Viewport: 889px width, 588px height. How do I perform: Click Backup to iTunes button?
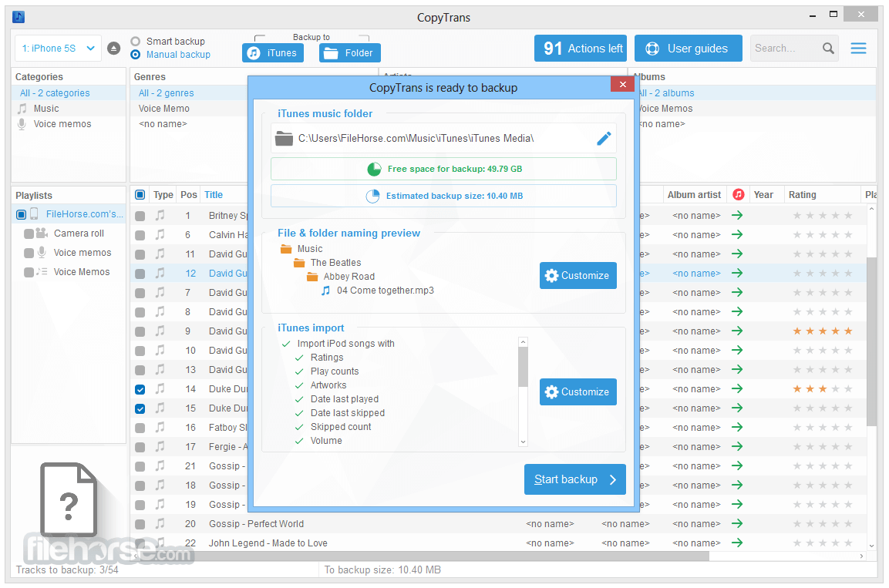coord(273,52)
